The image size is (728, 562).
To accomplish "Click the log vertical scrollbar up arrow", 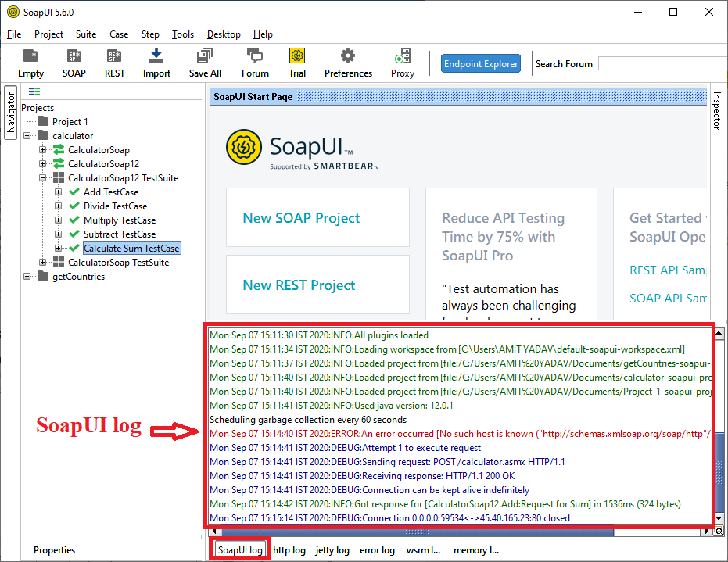I will point(719,333).
